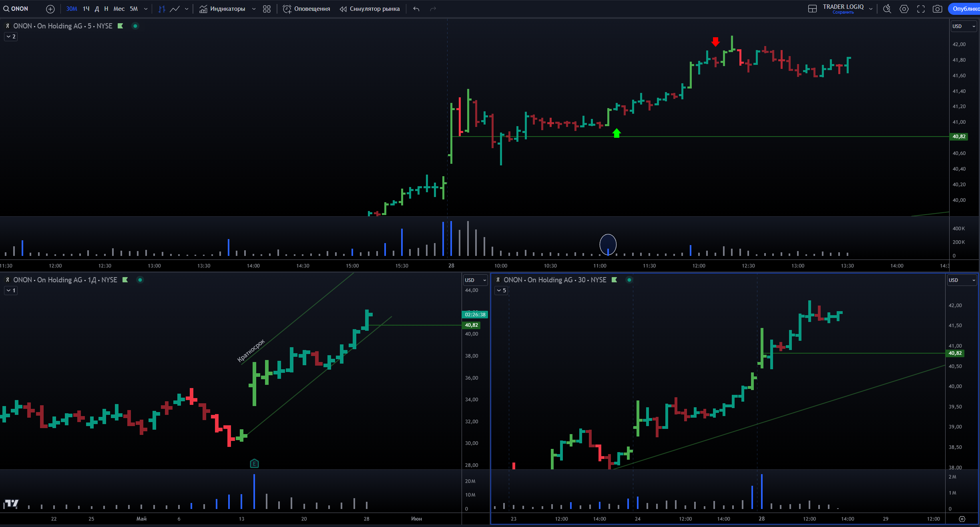Click red down arrow marker on 5-minute chart
980x527 pixels.
[715, 42]
